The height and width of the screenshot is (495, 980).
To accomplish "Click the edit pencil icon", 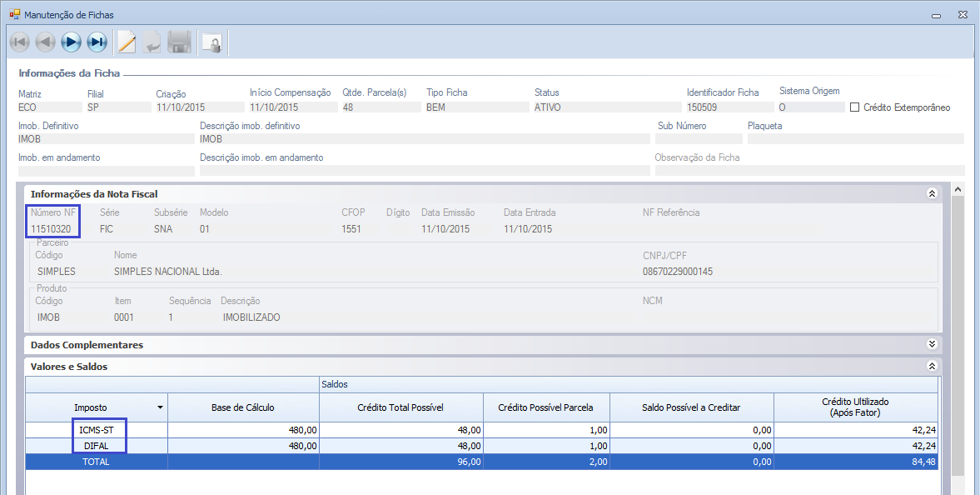I will 127,42.
